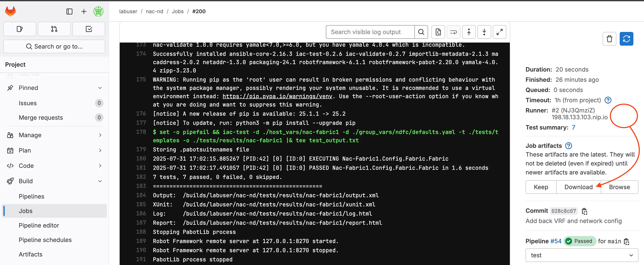Select Artifacts in the Build menu
This screenshot has width=644, height=265.
coord(30,254)
